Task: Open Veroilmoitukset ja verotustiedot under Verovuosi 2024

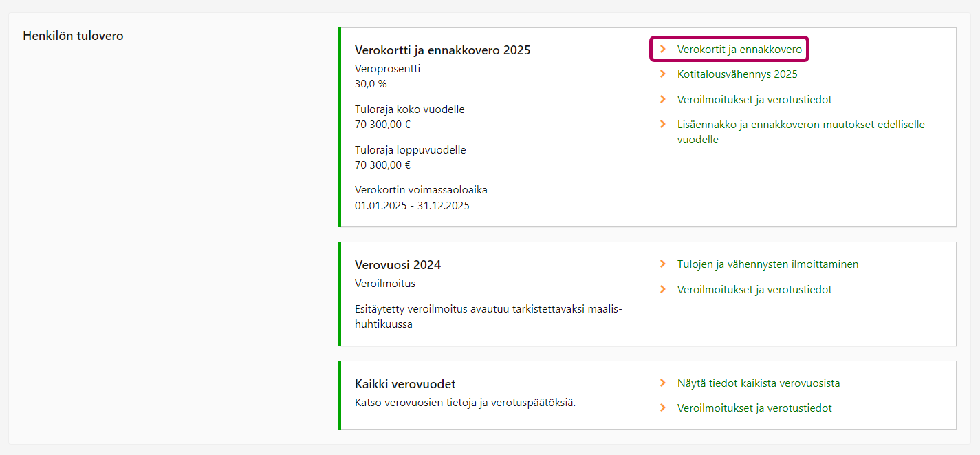Action: click(754, 290)
